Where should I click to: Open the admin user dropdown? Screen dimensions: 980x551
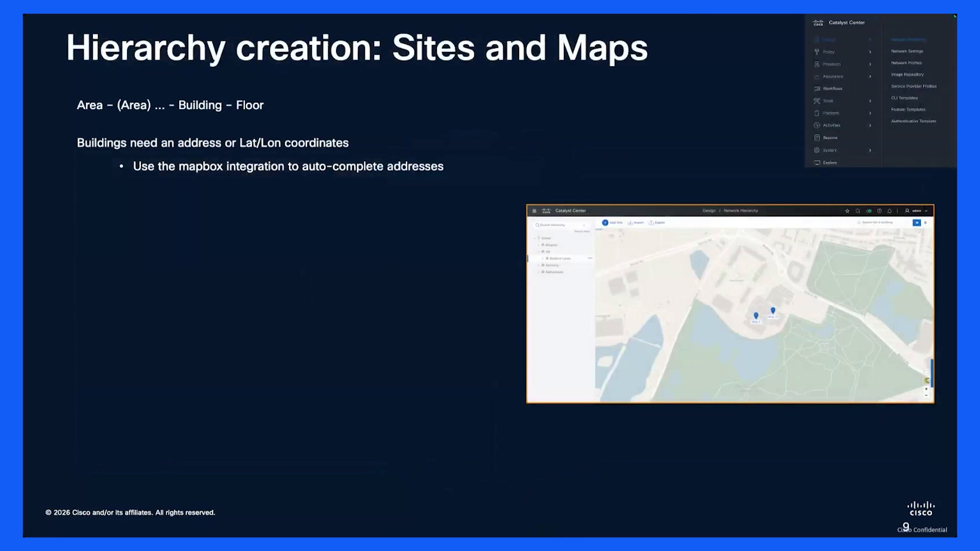coord(917,211)
